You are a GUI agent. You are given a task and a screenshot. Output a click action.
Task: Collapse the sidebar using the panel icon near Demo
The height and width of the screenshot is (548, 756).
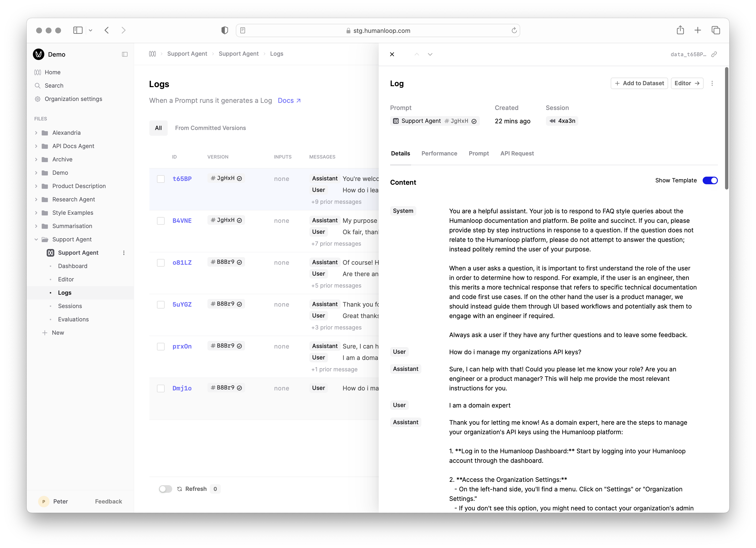(x=125, y=54)
